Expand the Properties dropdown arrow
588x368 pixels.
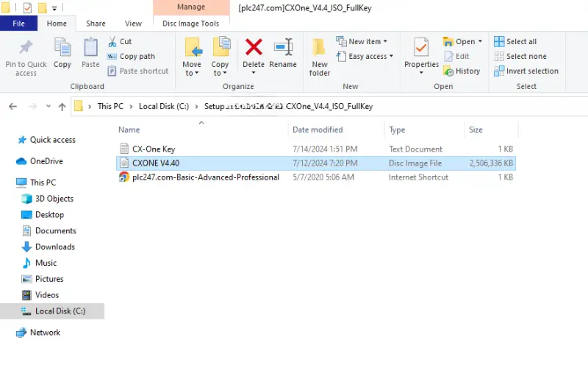[x=421, y=72]
